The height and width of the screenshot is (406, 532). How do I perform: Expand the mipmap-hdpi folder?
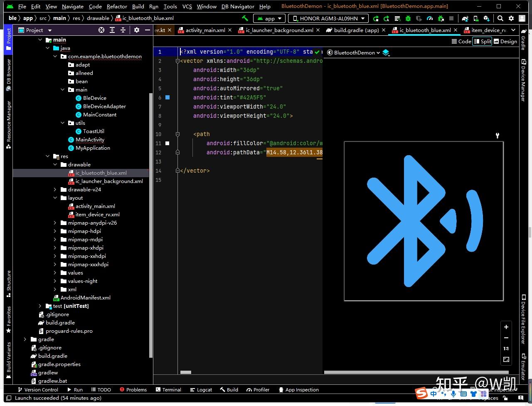coord(55,231)
